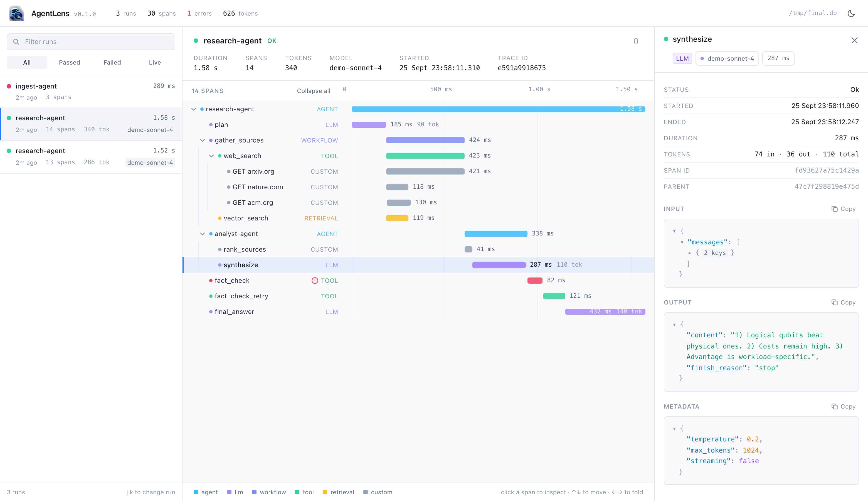Collapse the gather_sources workflow chevron
Viewport: 868px width, 501px height.
tap(203, 140)
